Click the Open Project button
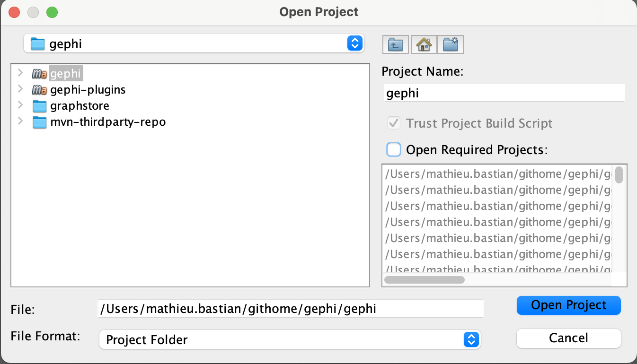Screen dimensions: 637x364 click(x=568, y=305)
